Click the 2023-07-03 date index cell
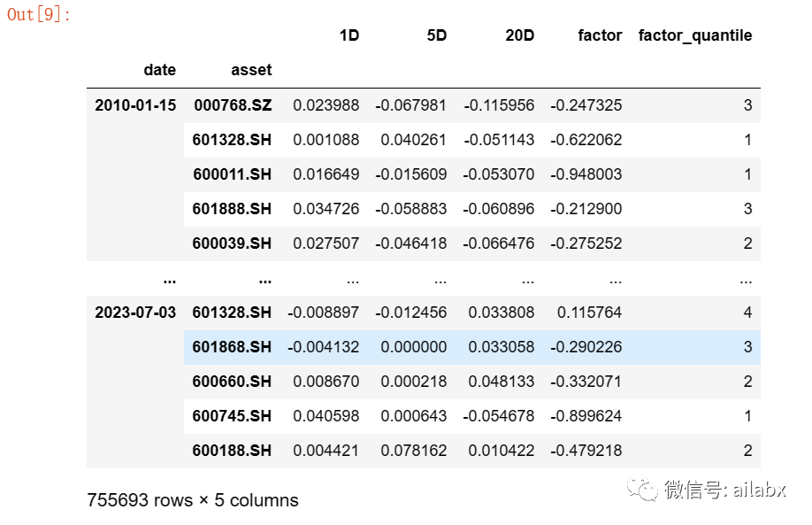812x525 pixels. pos(135,313)
